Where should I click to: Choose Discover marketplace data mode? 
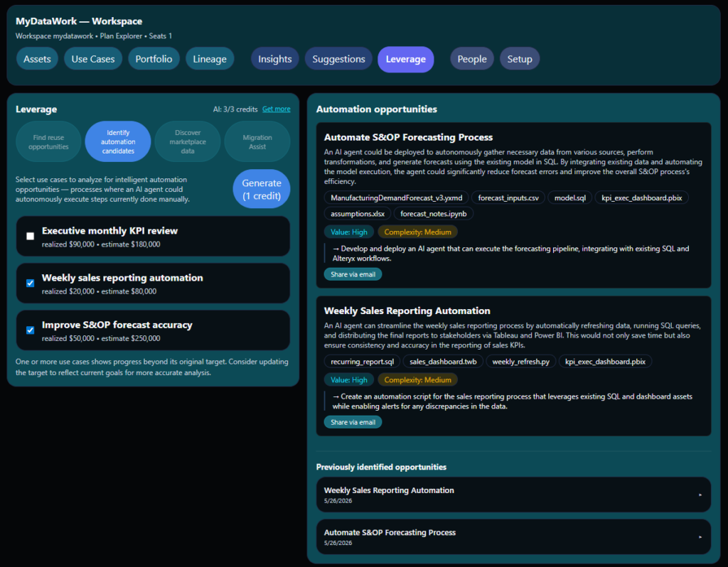[x=188, y=141]
